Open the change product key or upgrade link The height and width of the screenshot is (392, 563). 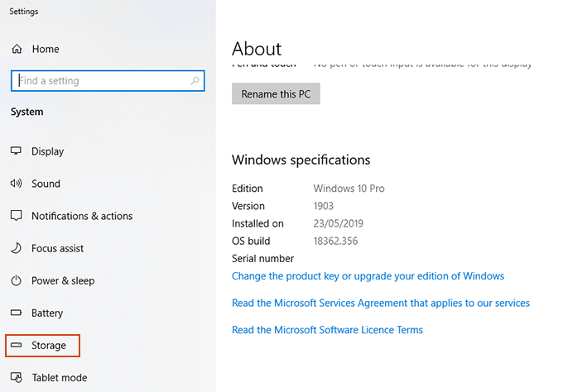368,276
